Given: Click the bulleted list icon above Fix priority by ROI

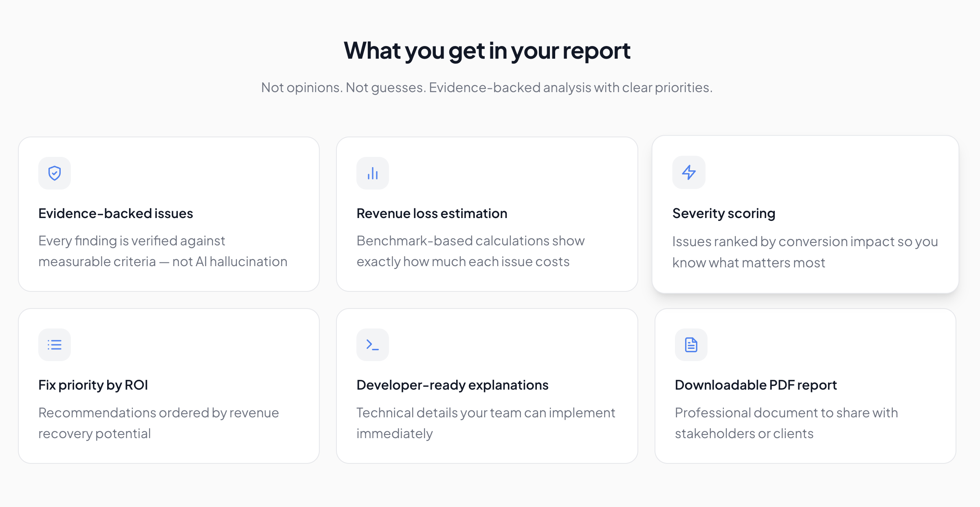Looking at the screenshot, I should pos(55,344).
